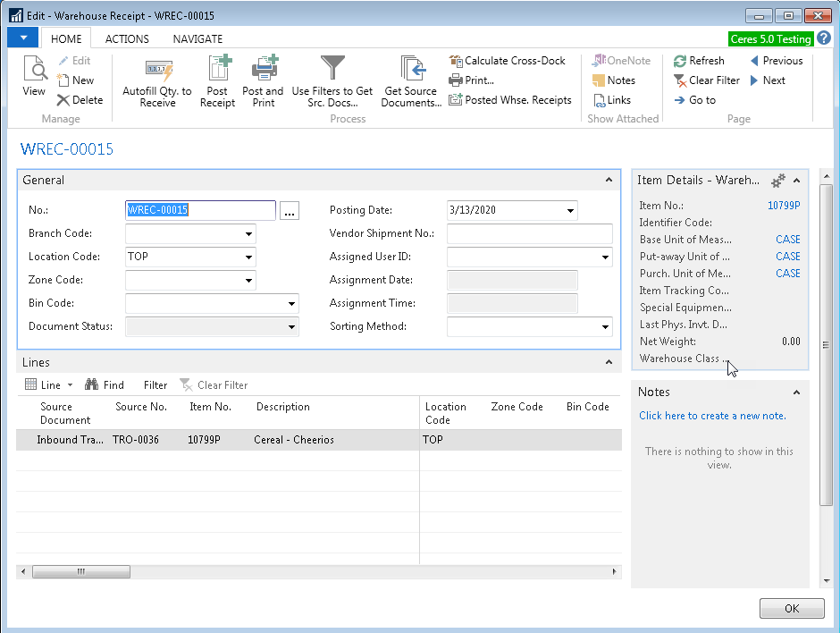Click the help question mark icon
The width and height of the screenshot is (840, 633).
point(824,38)
